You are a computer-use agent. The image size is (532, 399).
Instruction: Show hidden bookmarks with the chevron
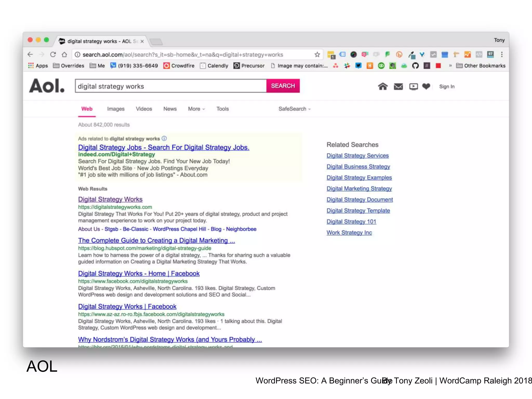point(450,66)
